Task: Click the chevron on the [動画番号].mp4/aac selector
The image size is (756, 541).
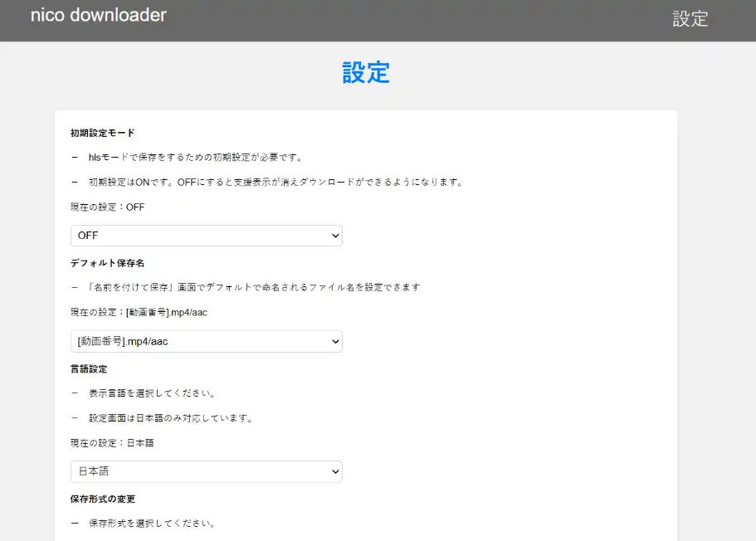Action: [x=334, y=341]
